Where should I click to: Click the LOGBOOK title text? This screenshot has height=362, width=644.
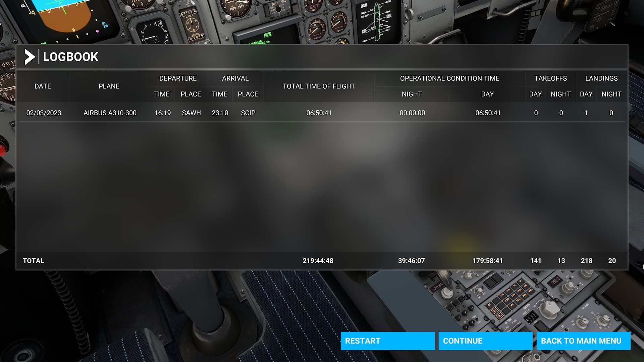70,57
